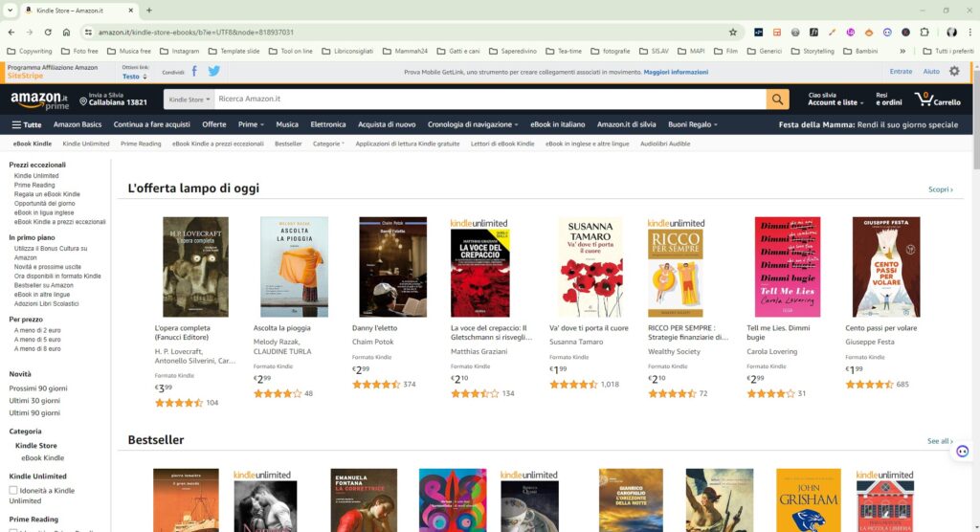Open Prime Reading in left sidebar
This screenshot has width=980, height=532.
click(x=34, y=185)
